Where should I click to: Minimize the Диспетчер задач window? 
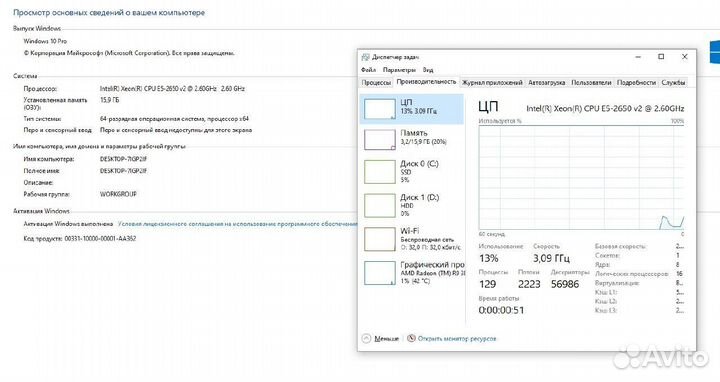point(638,57)
